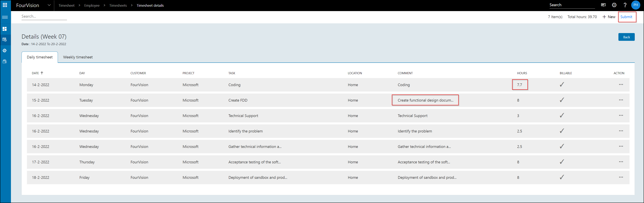Sort by the TASK column header
Screen dimensions: 644x203
pos(231,73)
